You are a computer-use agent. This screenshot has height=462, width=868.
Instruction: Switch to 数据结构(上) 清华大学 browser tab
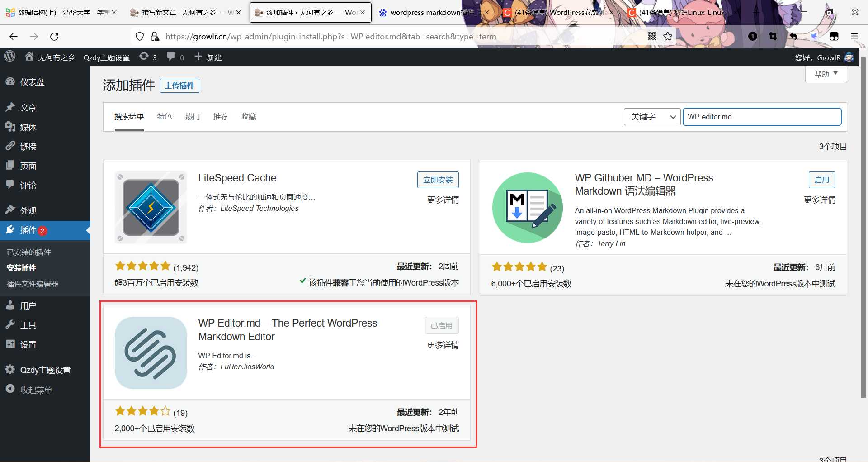click(61, 13)
